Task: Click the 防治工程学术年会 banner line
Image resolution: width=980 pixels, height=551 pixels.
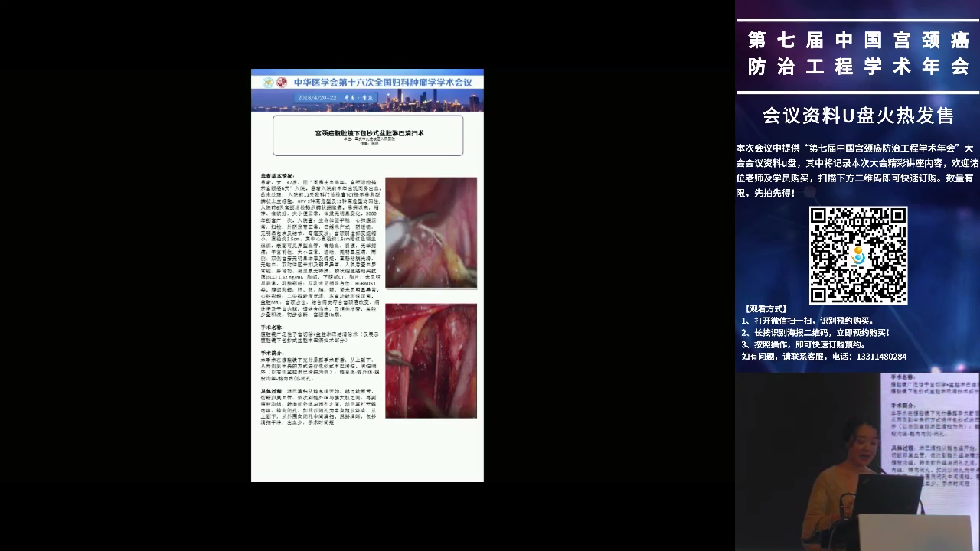Action: click(x=857, y=67)
